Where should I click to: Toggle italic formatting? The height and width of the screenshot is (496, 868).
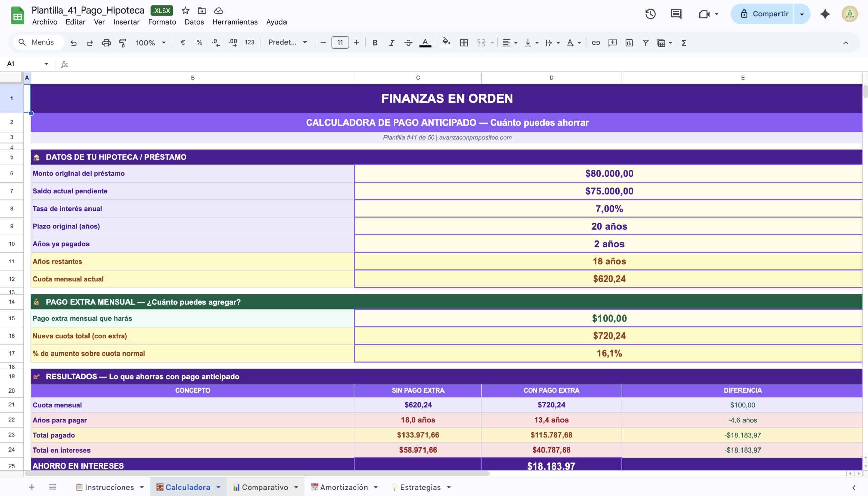click(392, 43)
